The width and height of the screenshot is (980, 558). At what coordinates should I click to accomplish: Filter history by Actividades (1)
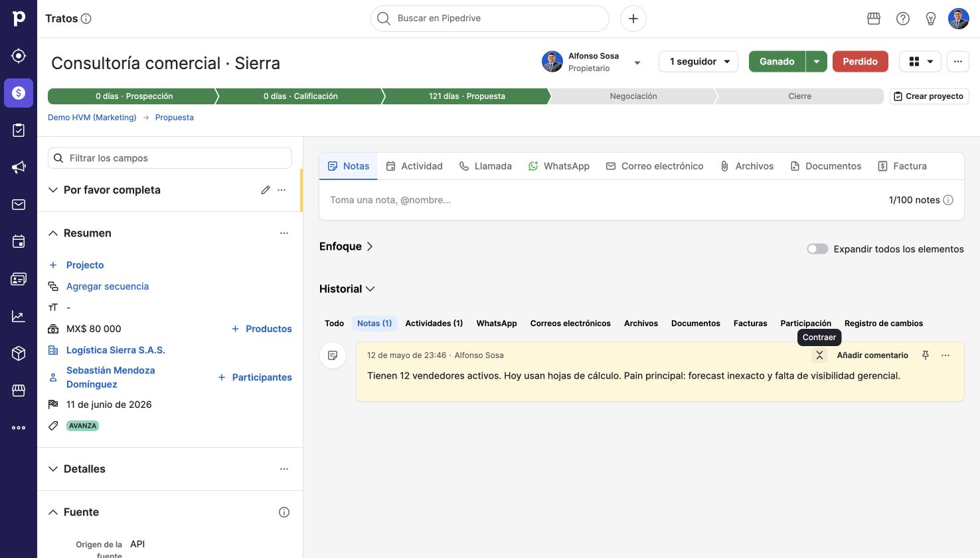pos(434,324)
